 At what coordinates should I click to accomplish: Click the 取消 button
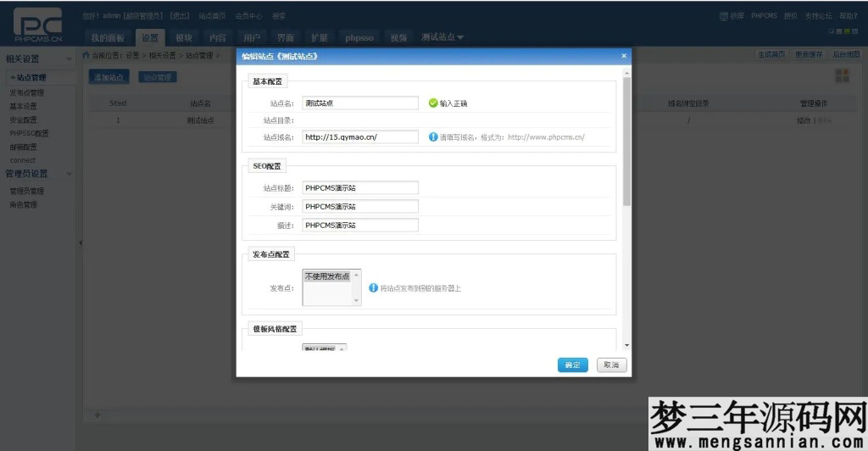click(612, 365)
